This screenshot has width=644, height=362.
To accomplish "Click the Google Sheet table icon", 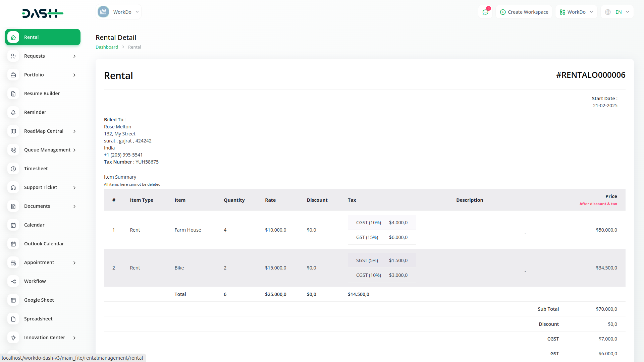I will point(13,300).
